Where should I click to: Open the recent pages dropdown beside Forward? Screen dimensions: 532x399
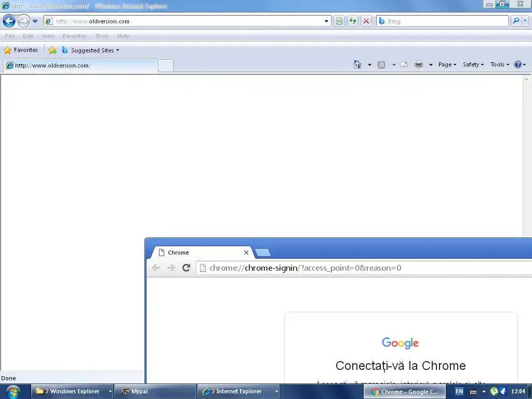(35, 21)
